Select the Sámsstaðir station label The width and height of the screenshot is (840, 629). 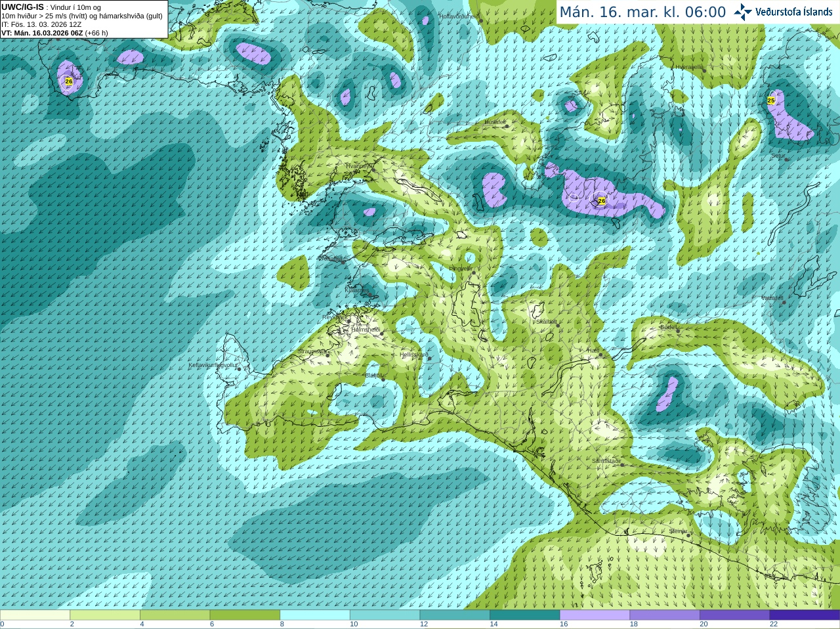(x=606, y=461)
